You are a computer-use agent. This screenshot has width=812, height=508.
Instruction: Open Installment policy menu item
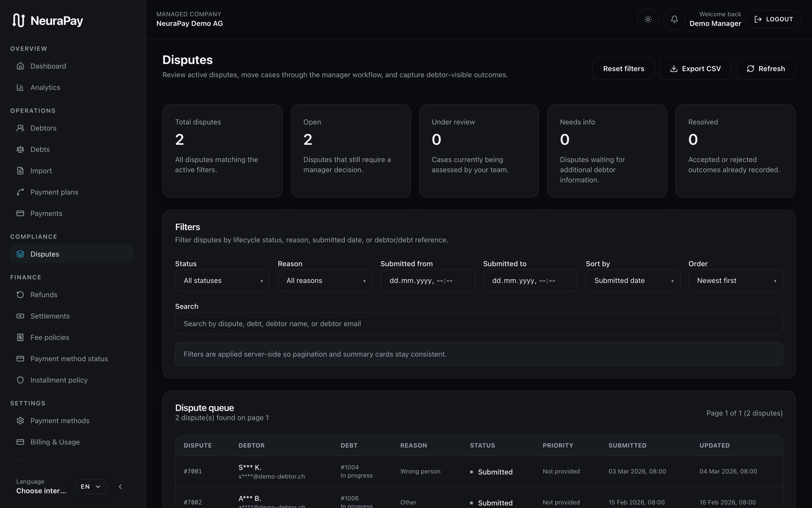tap(72, 380)
